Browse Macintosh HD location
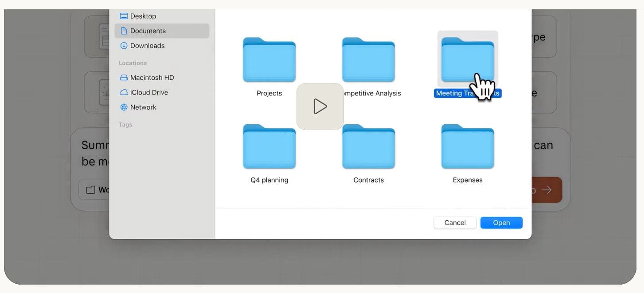Viewport: 644px width, 293px height. click(x=152, y=78)
